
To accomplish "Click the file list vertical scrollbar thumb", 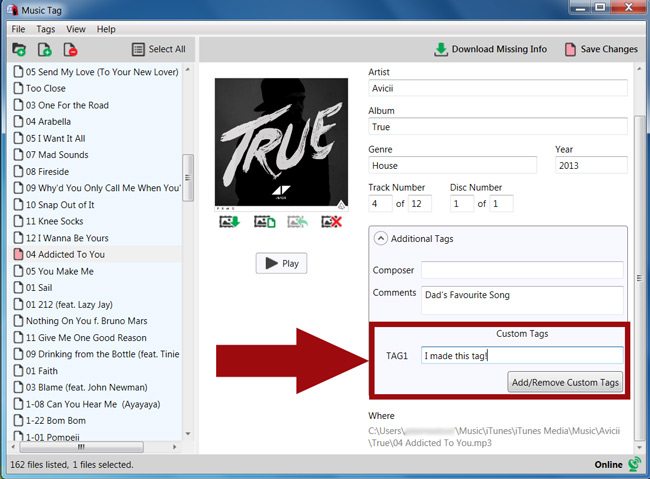I will tap(188, 177).
